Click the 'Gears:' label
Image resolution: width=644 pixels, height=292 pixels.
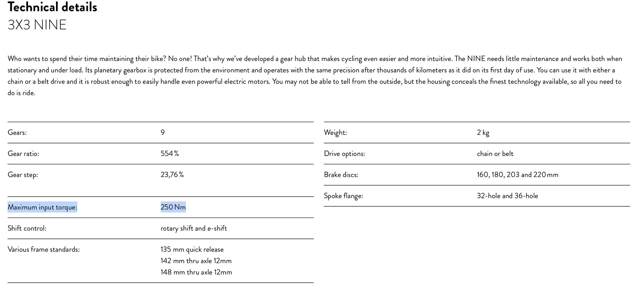(17, 132)
